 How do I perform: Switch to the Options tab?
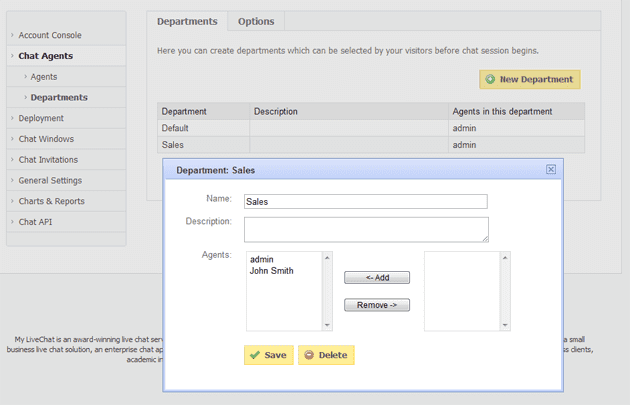point(256,21)
